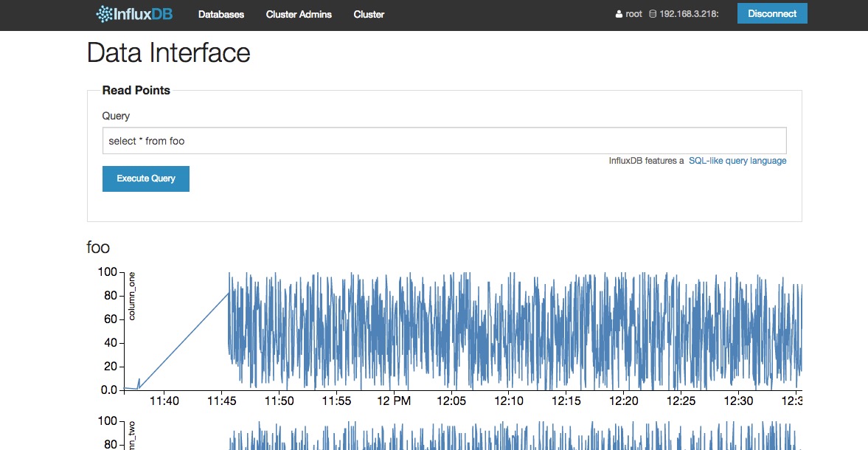Click Execute Query button
Viewport: 868px width, 450px height.
click(146, 179)
